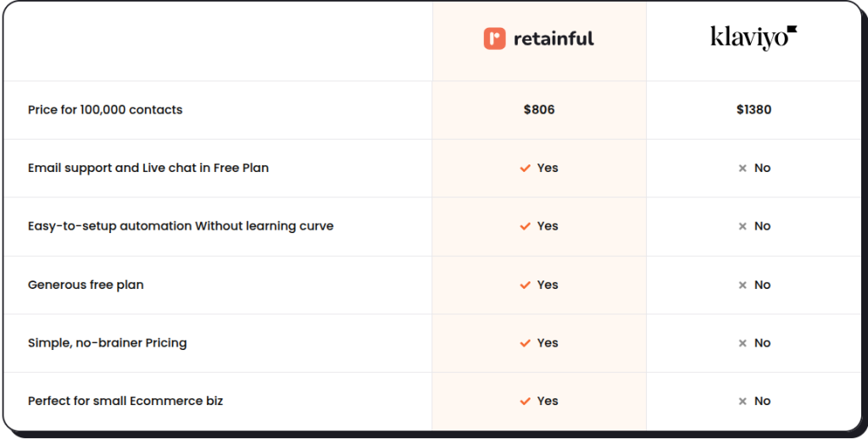
Task: Click the 'Generous free plan' row label
Action: point(86,285)
